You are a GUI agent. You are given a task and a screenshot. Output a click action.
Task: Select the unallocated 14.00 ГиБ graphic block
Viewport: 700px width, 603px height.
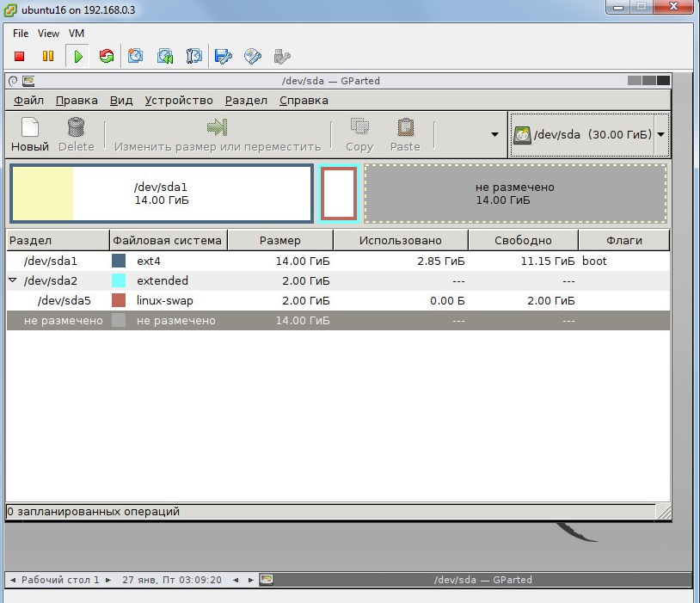tap(516, 194)
